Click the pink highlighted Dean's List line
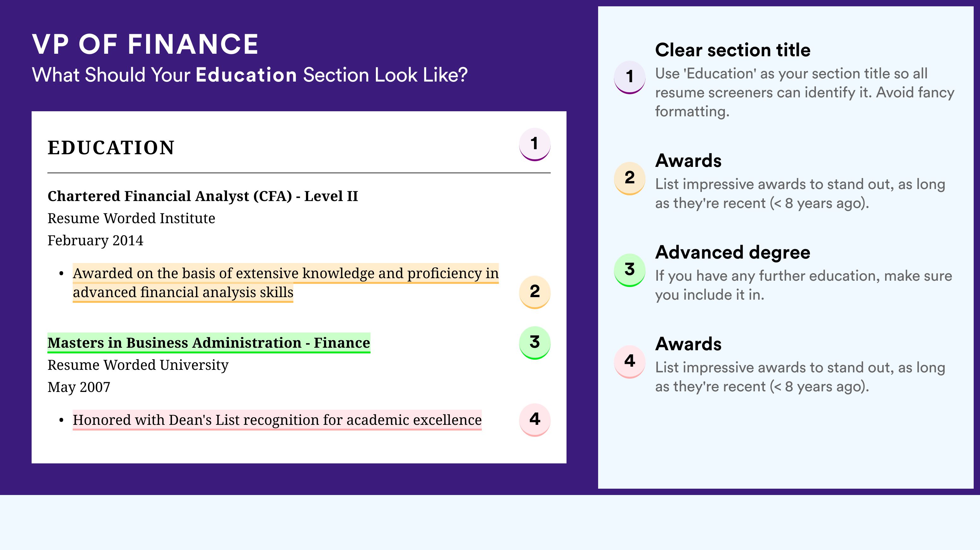Screen dimensions: 980x550 click(277, 420)
